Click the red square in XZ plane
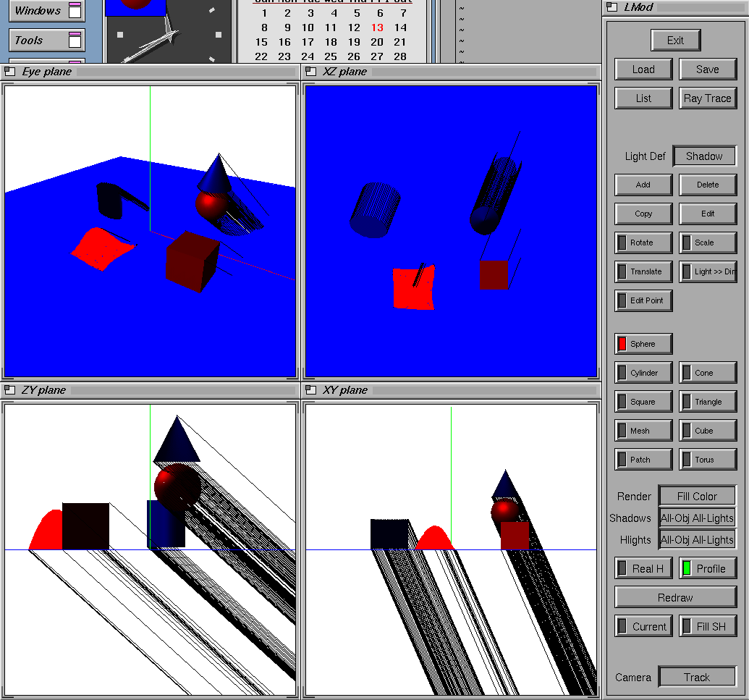749x700 pixels. pos(494,274)
